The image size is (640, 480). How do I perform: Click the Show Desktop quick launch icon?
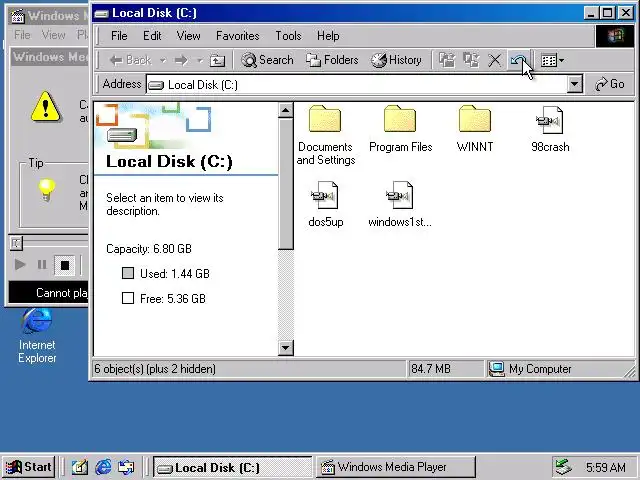(x=80, y=467)
